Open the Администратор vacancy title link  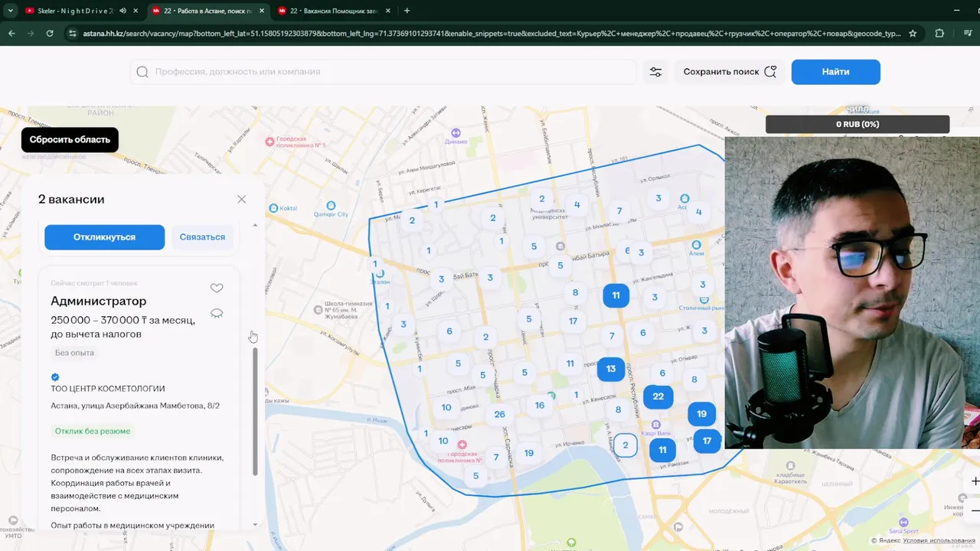[x=98, y=301]
